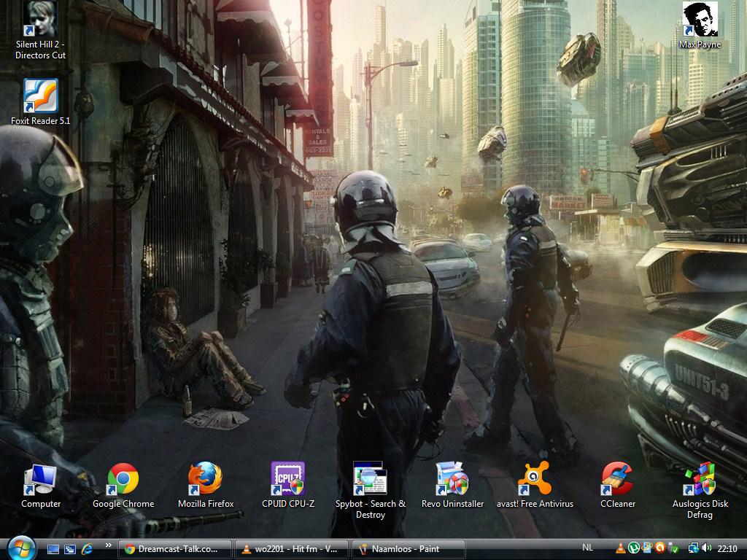The width and height of the screenshot is (747, 560).
Task: Select the CCleaner desktop shortcut
Action: 617,485
